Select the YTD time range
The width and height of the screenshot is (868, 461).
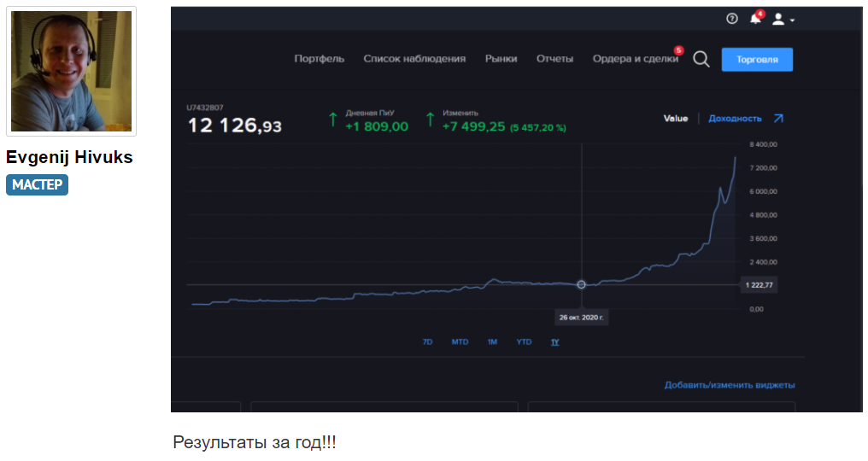tap(524, 342)
